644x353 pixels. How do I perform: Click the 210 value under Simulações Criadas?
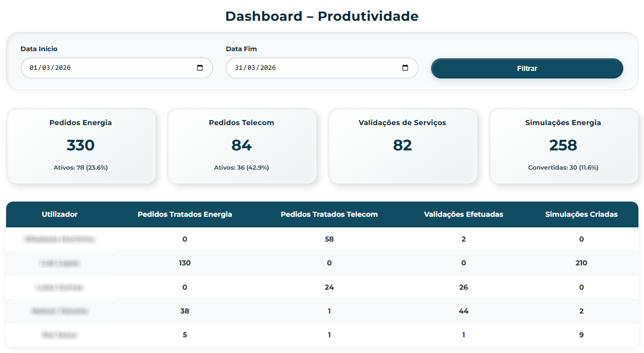tap(581, 263)
